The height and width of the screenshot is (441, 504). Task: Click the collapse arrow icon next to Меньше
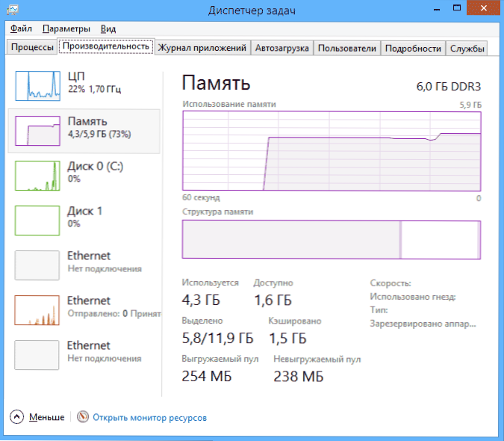tap(16, 417)
